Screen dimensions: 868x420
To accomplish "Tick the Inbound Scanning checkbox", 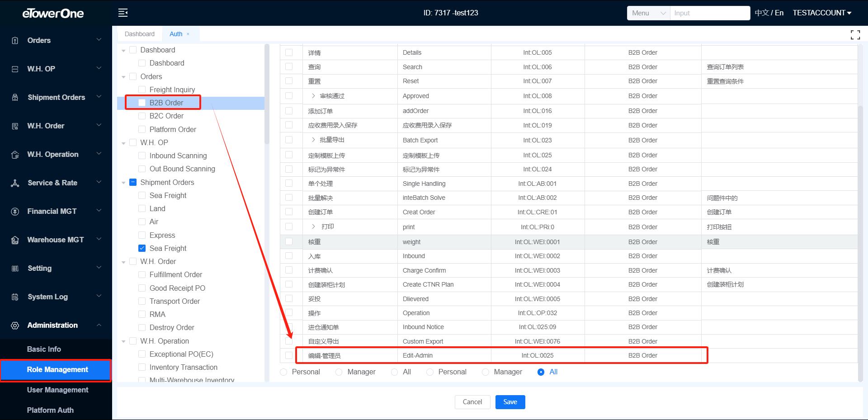I will click(x=142, y=156).
